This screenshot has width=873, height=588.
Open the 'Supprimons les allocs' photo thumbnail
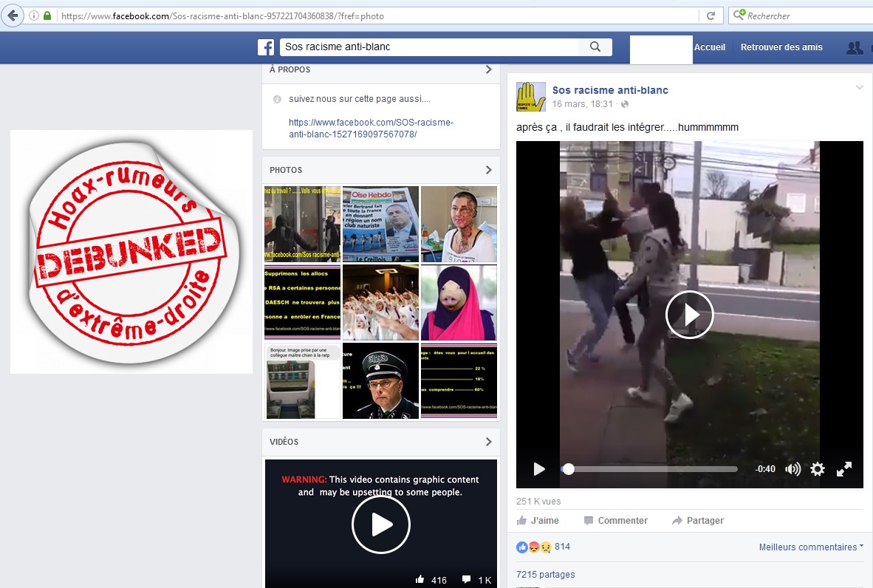click(x=302, y=302)
